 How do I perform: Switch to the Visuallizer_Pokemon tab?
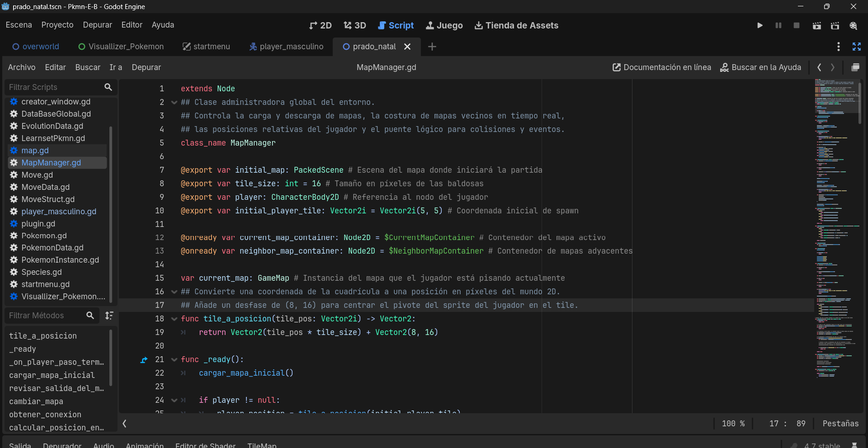[x=121, y=47]
